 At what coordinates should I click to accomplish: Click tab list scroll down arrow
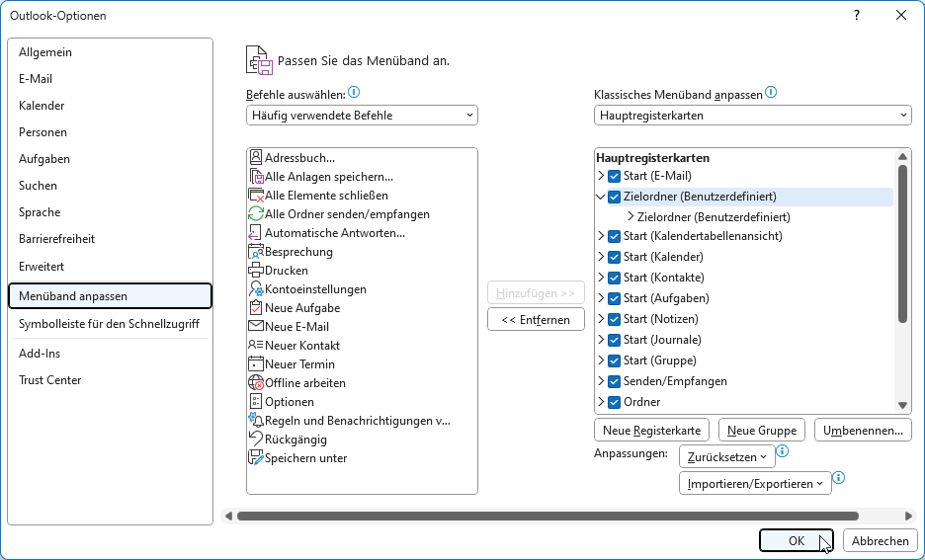(x=902, y=405)
